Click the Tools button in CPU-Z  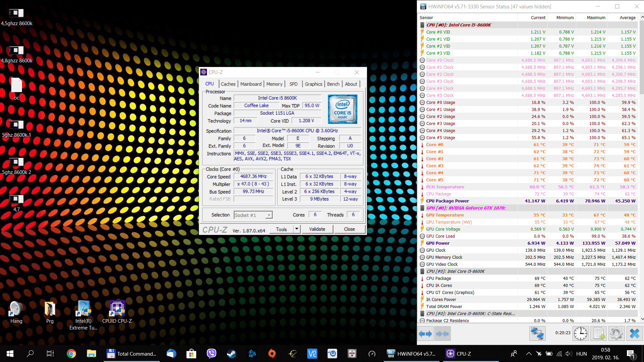point(281,229)
